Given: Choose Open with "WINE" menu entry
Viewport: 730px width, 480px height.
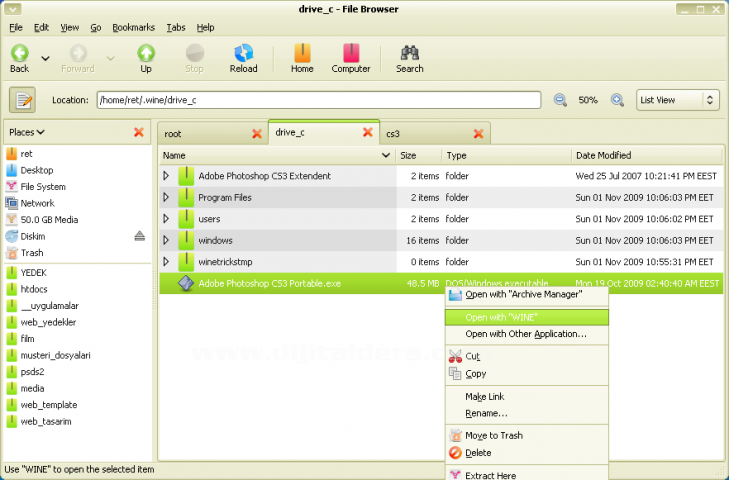Looking at the screenshot, I should pyautogui.click(x=501, y=317).
